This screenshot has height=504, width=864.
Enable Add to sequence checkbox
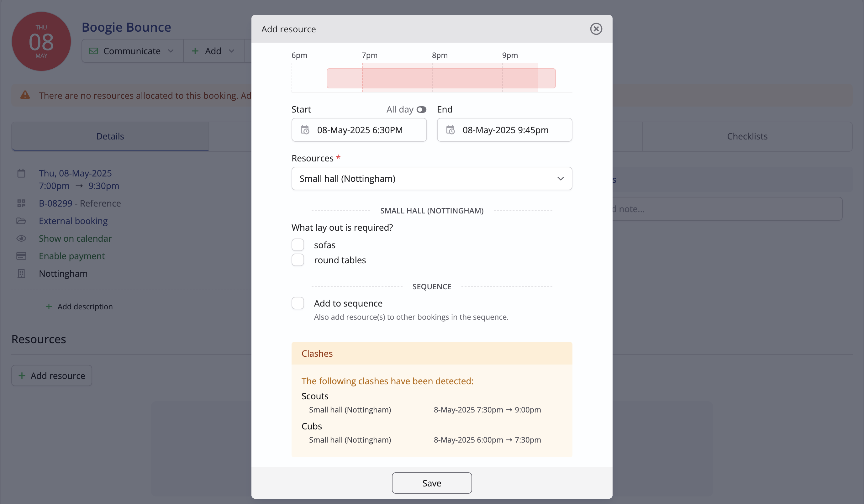(x=298, y=303)
